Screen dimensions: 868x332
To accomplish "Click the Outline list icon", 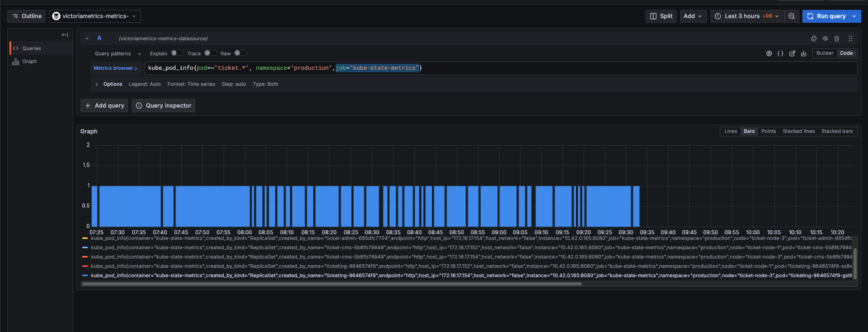I will point(15,16).
